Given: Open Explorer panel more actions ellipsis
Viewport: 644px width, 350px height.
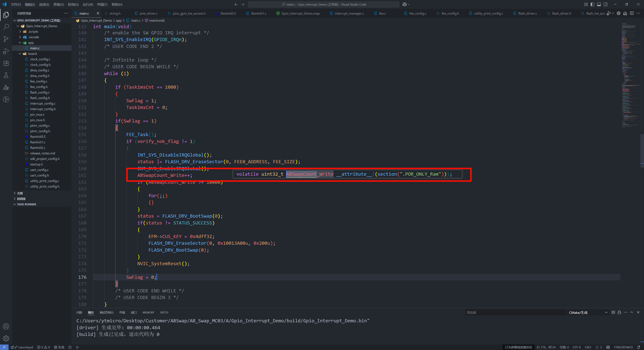Looking at the screenshot, I should (66, 14).
